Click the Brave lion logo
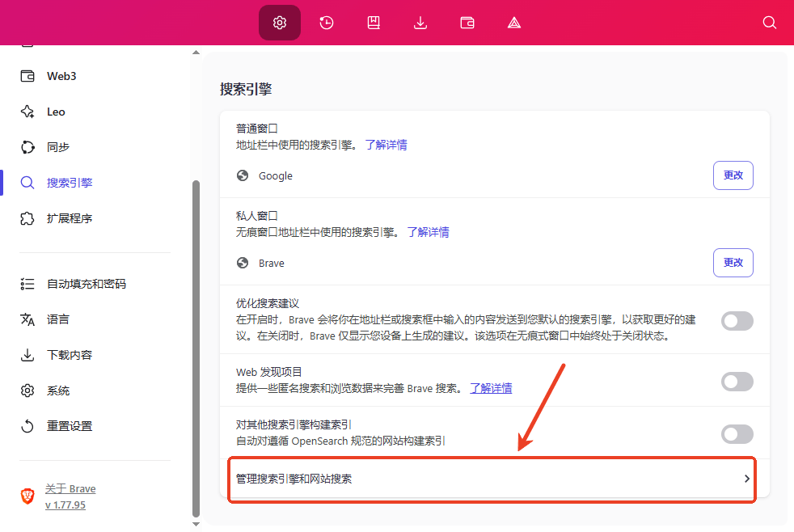 [27, 496]
